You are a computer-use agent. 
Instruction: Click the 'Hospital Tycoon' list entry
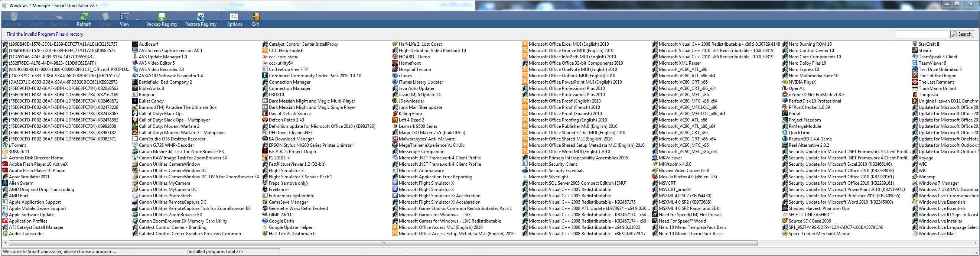[411, 69]
